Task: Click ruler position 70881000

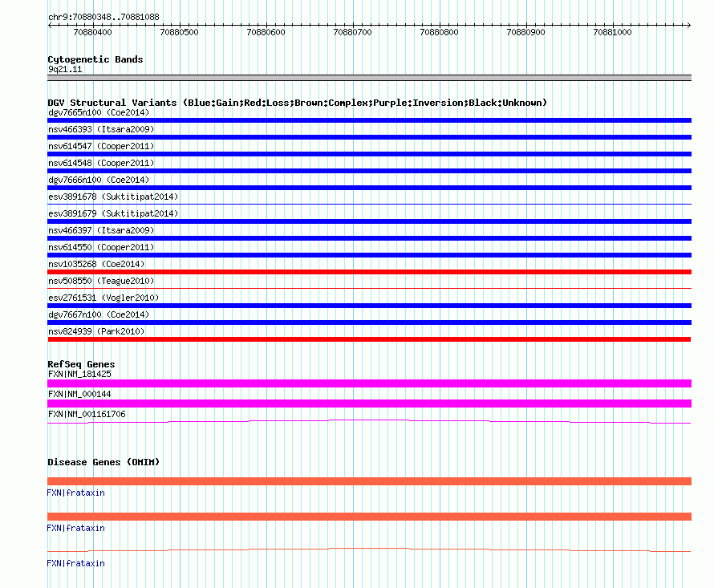Action: (x=612, y=32)
